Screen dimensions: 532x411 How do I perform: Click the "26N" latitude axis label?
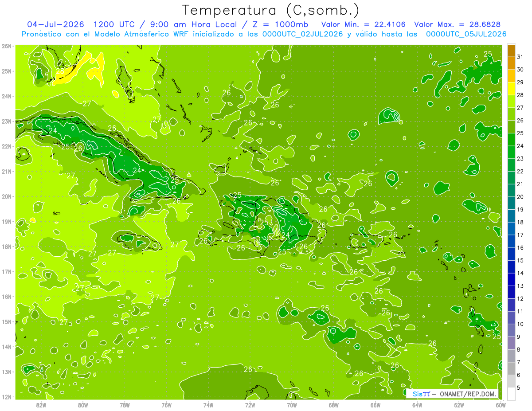7,46
